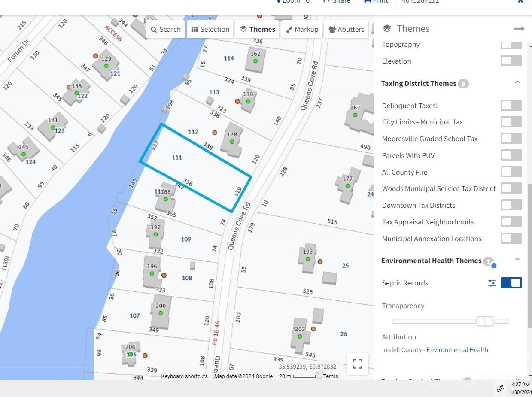Image resolution: width=532 pixels, height=397 pixels.
Task: Clear the search box with X icon
Action: [520, 1]
